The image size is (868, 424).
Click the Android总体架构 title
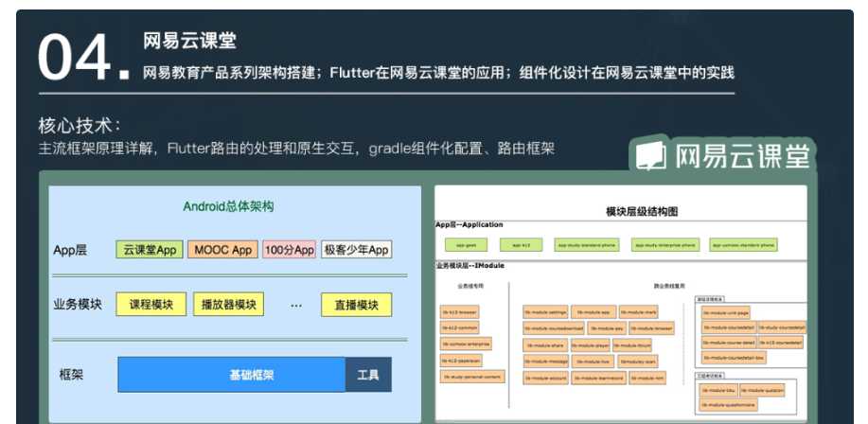[x=228, y=206]
